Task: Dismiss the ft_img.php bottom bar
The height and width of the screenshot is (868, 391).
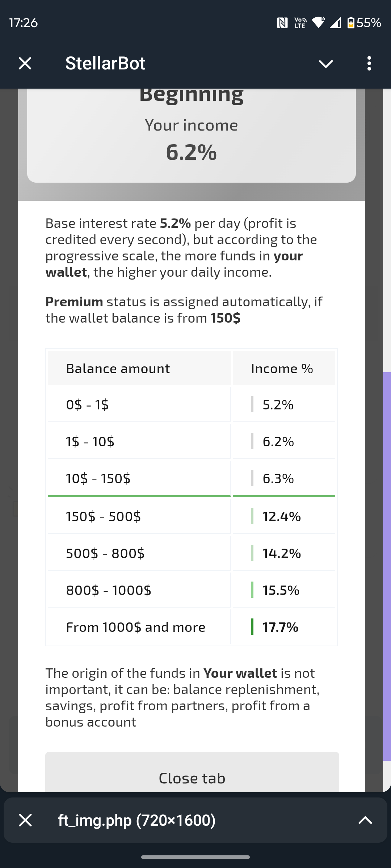Action: pyautogui.click(x=25, y=820)
